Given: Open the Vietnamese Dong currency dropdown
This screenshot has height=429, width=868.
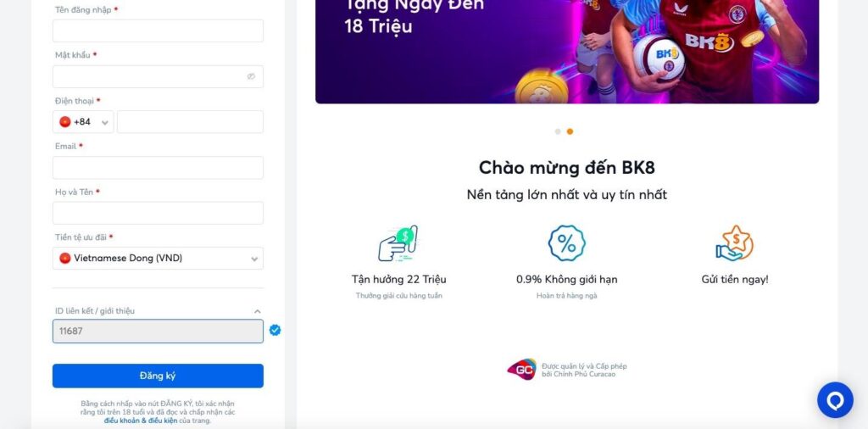Looking at the screenshot, I should coord(158,258).
